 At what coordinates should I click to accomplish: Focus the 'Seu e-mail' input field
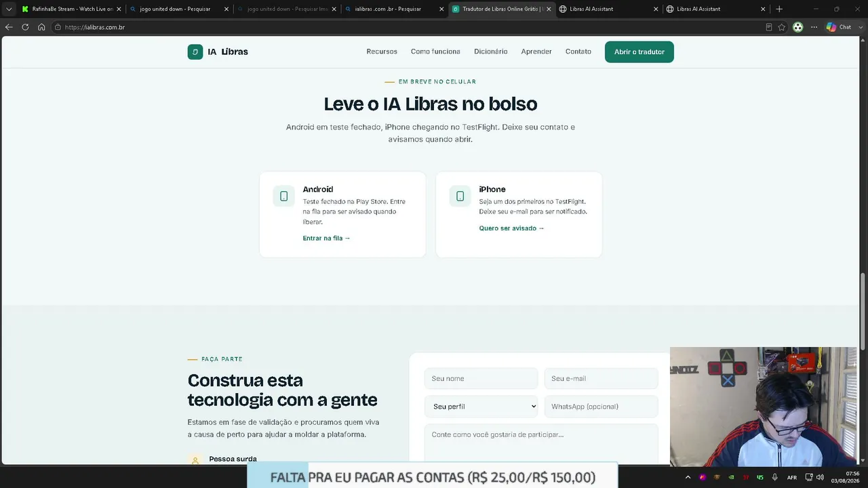(x=601, y=379)
